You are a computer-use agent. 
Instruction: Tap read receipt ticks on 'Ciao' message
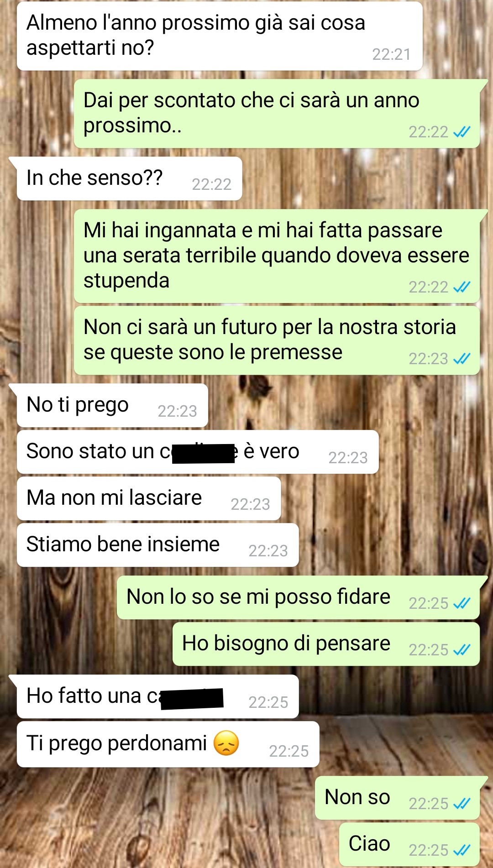[462, 850]
